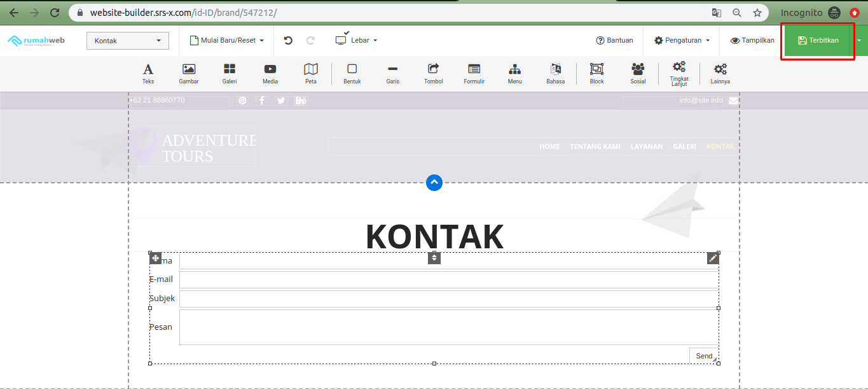The width and height of the screenshot is (868, 389).
Task: Click the browser zoom magnifier icon
Action: click(736, 12)
